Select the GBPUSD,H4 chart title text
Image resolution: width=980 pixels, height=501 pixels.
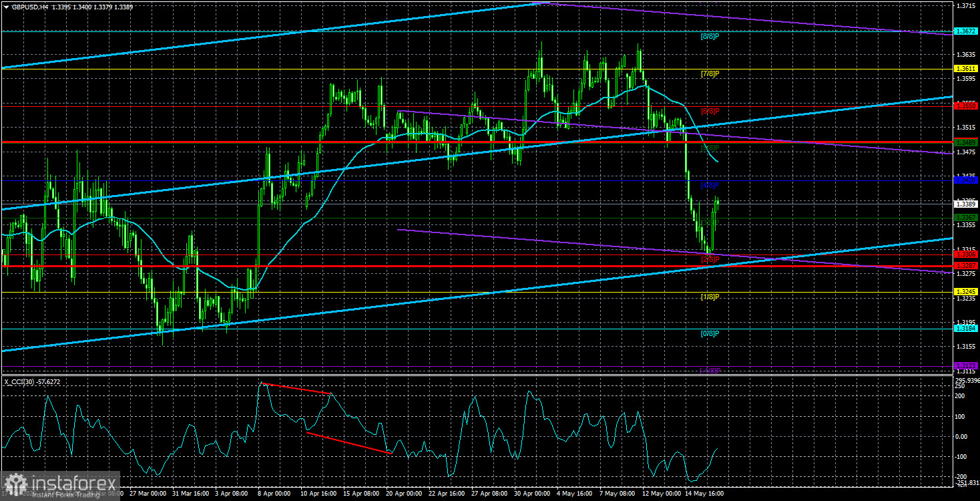pyautogui.click(x=30, y=7)
